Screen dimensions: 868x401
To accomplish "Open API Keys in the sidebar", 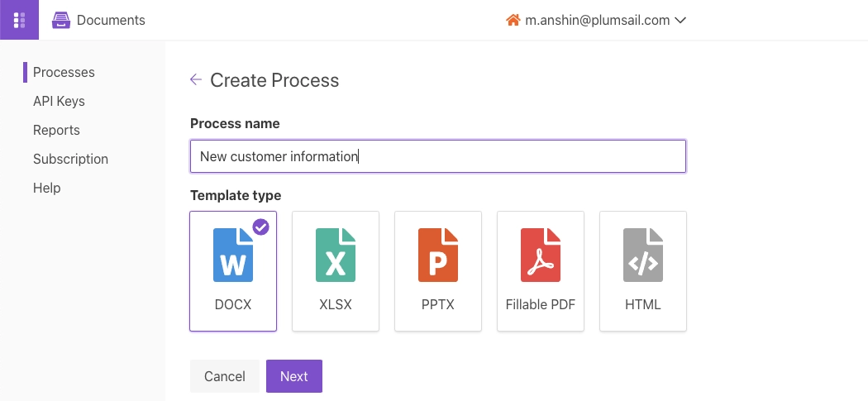I will [59, 102].
